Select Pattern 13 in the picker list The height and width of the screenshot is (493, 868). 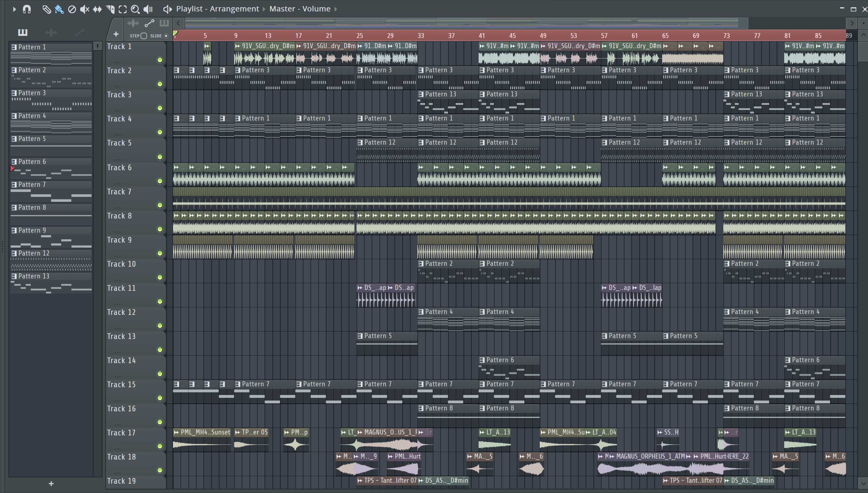pyautogui.click(x=51, y=283)
